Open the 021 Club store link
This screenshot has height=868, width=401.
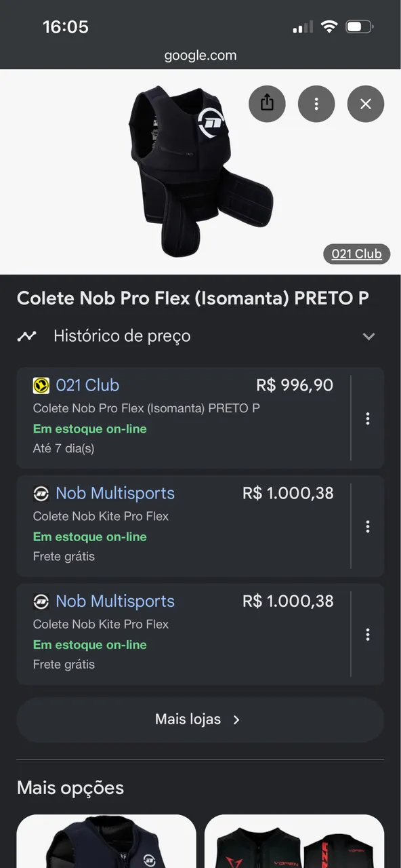coord(87,385)
